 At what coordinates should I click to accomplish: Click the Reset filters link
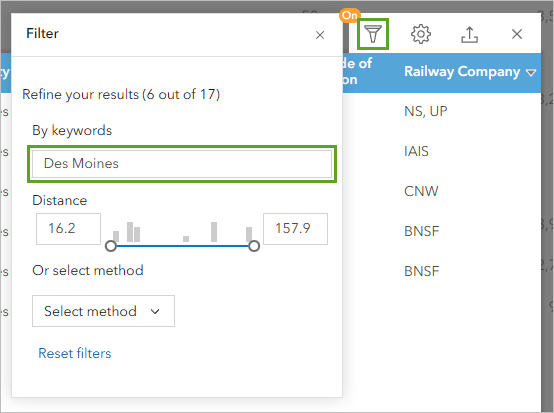click(75, 353)
